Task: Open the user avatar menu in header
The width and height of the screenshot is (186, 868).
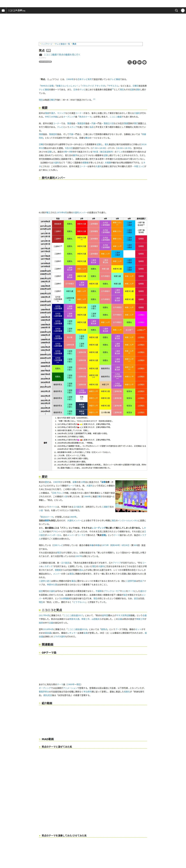Action: [x=183, y=10]
